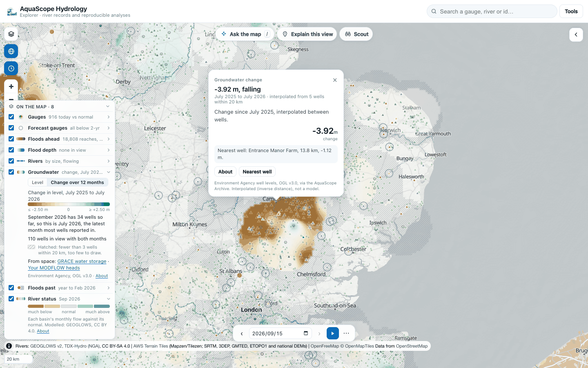The width and height of the screenshot is (588, 368).
Task: Open the Tools menu
Action: click(x=571, y=11)
